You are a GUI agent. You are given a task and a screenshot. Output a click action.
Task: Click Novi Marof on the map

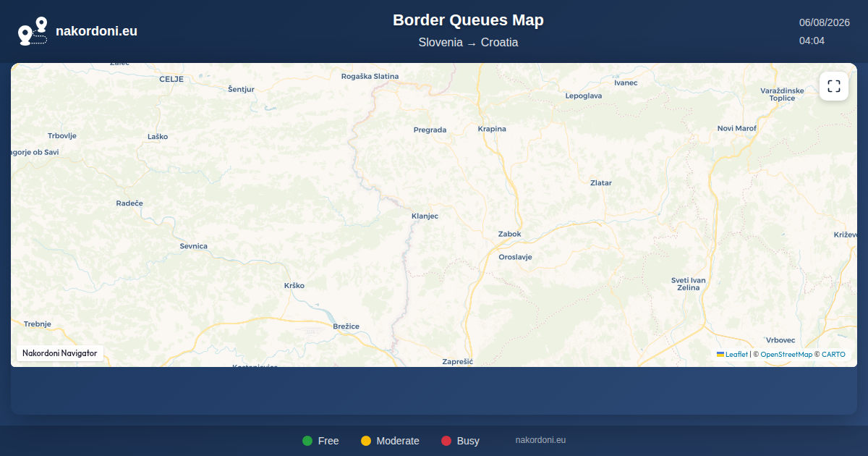[736, 128]
